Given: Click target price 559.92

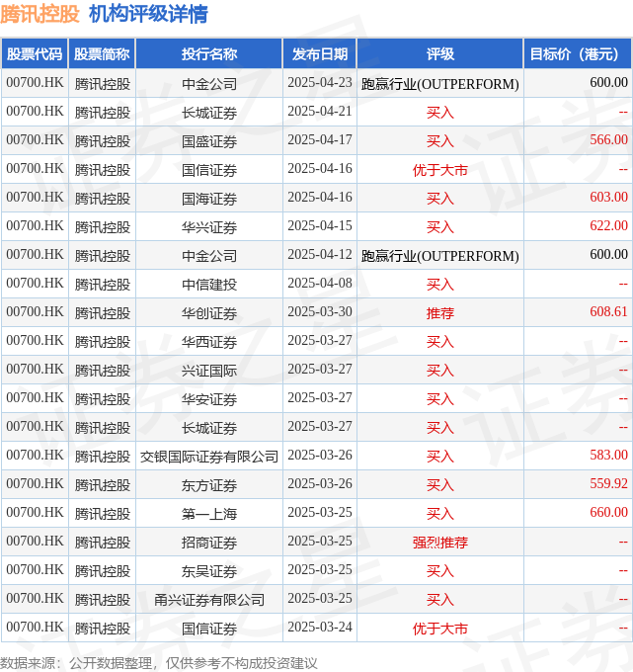Looking at the screenshot, I should point(608,483).
